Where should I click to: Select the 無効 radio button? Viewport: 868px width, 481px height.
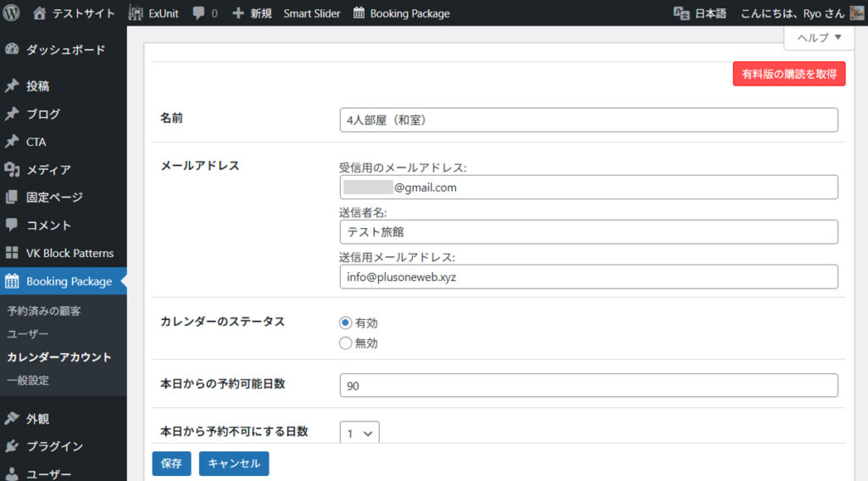[x=345, y=344]
